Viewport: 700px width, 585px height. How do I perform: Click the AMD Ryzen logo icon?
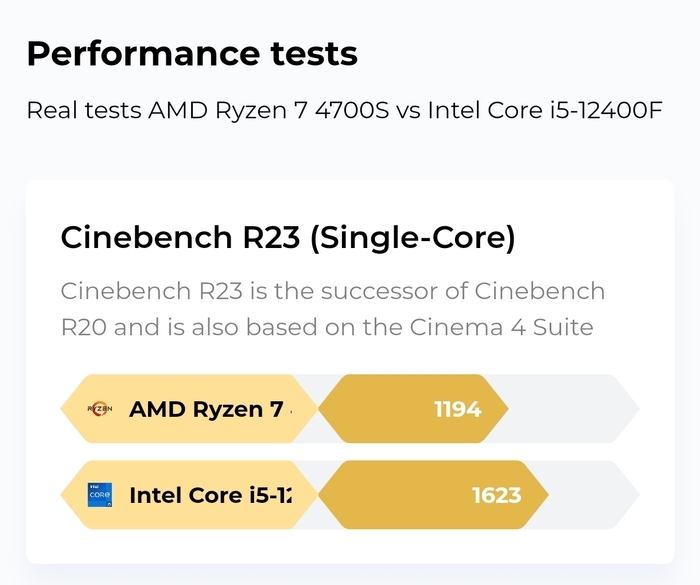(100, 409)
